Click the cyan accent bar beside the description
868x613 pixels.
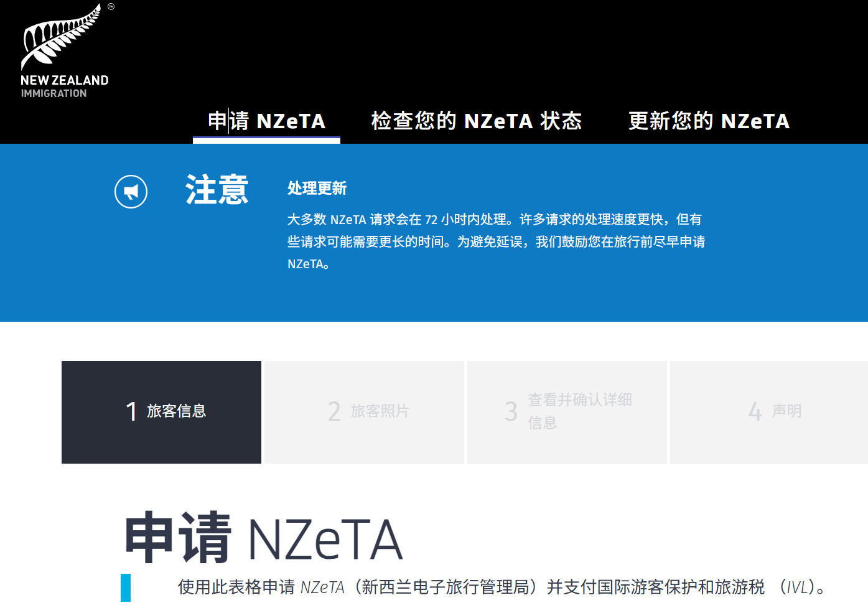click(126, 587)
